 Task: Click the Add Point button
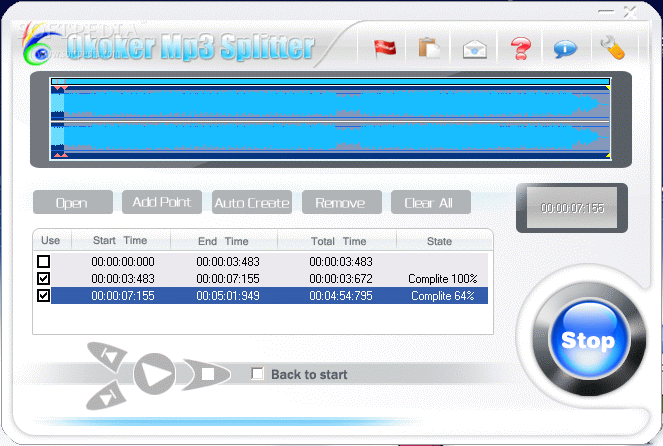162,202
